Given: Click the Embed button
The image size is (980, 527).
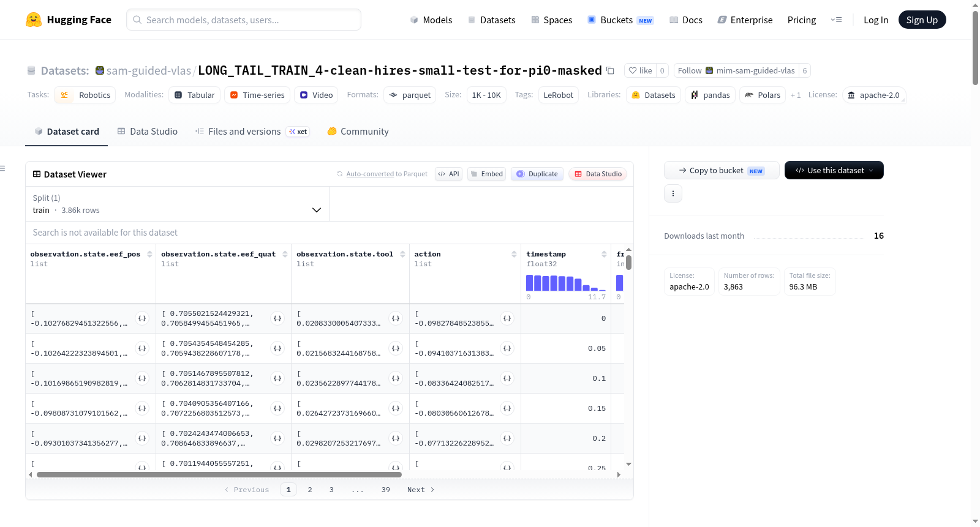Looking at the screenshot, I should (486, 174).
